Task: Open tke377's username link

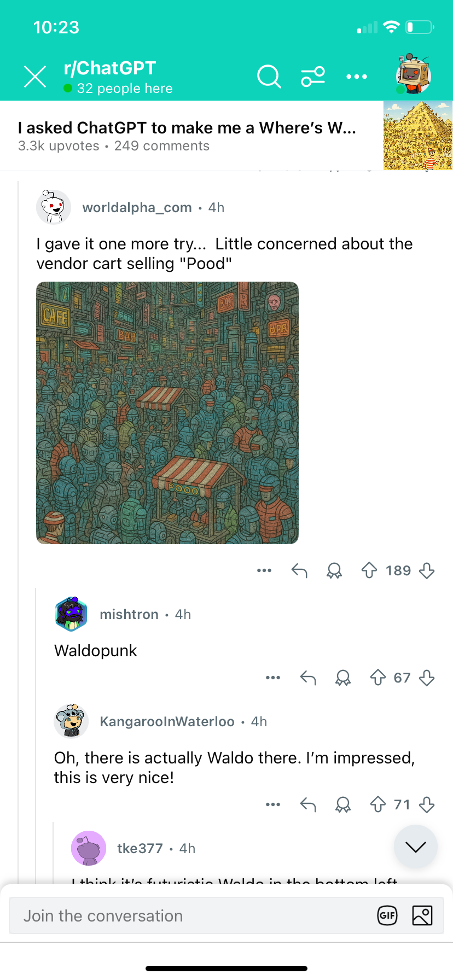Action: [x=140, y=848]
